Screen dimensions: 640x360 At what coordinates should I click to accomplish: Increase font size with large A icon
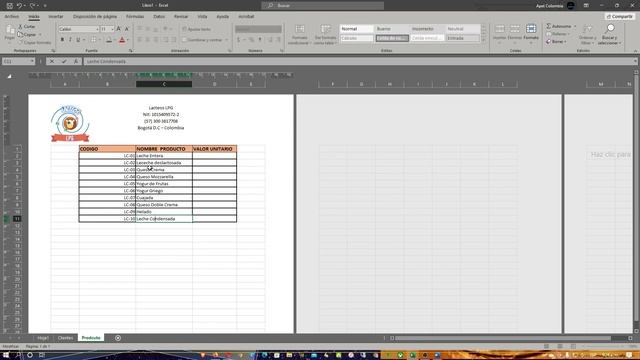(118, 29)
